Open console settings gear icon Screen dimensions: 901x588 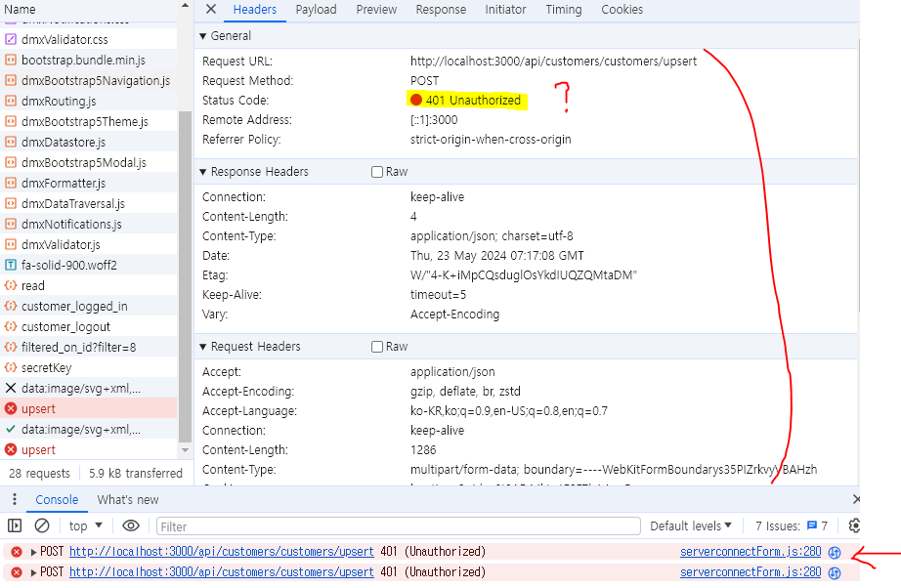click(854, 525)
